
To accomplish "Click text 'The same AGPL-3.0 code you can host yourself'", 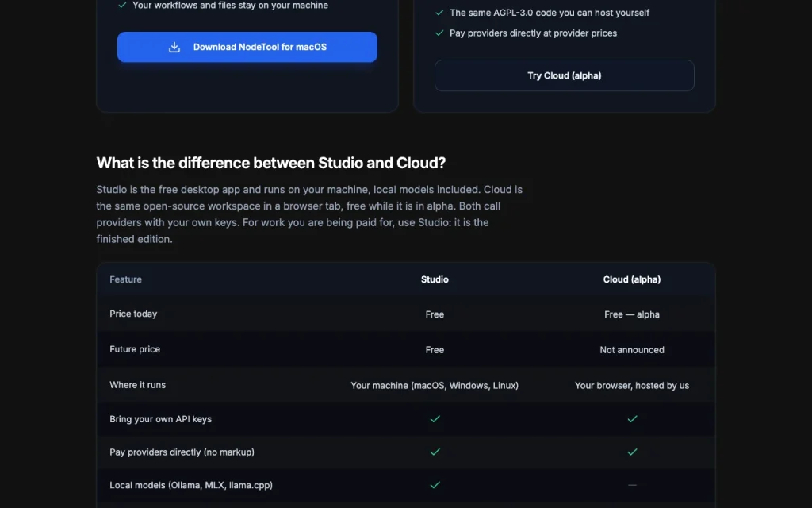I will tap(549, 13).
